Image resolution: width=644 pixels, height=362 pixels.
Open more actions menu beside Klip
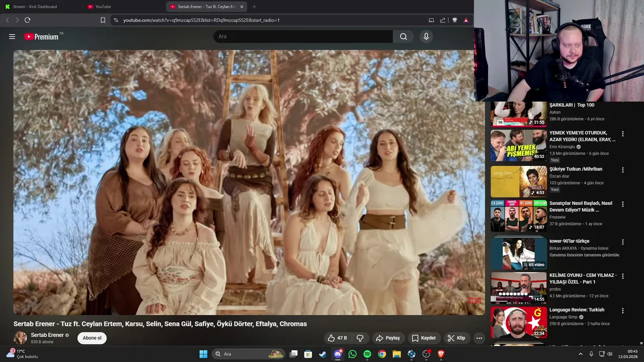click(x=479, y=338)
